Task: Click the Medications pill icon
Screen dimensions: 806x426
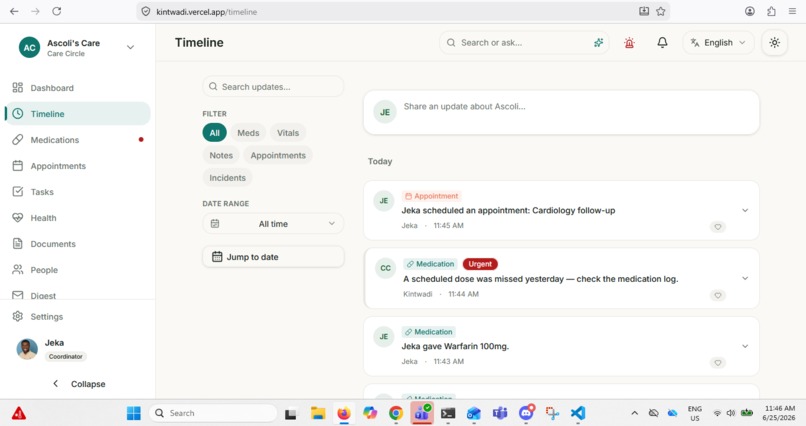Action: (x=17, y=140)
